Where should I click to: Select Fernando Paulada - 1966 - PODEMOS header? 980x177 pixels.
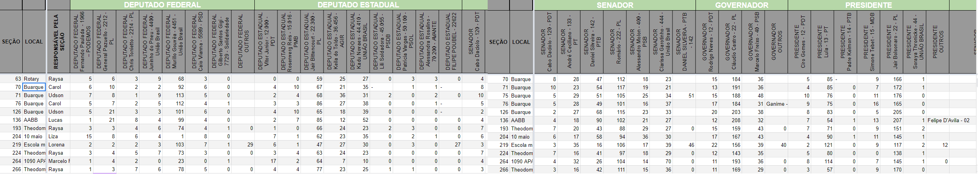click(x=82, y=42)
